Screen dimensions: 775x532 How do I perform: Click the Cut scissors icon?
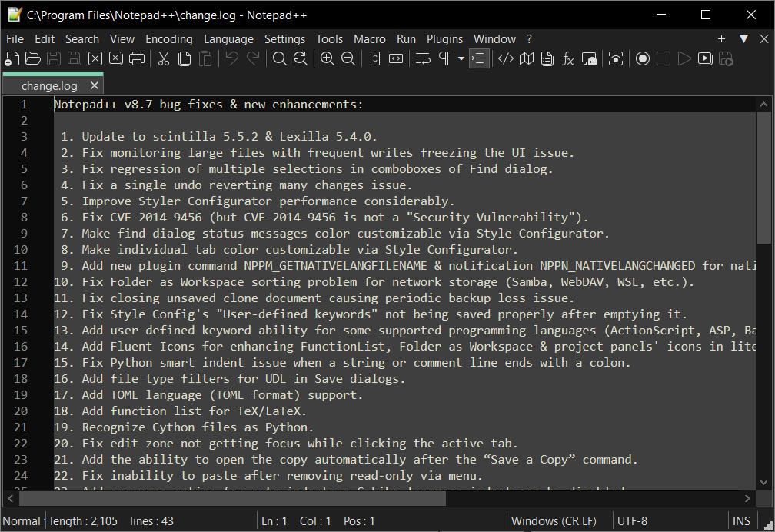pyautogui.click(x=164, y=58)
